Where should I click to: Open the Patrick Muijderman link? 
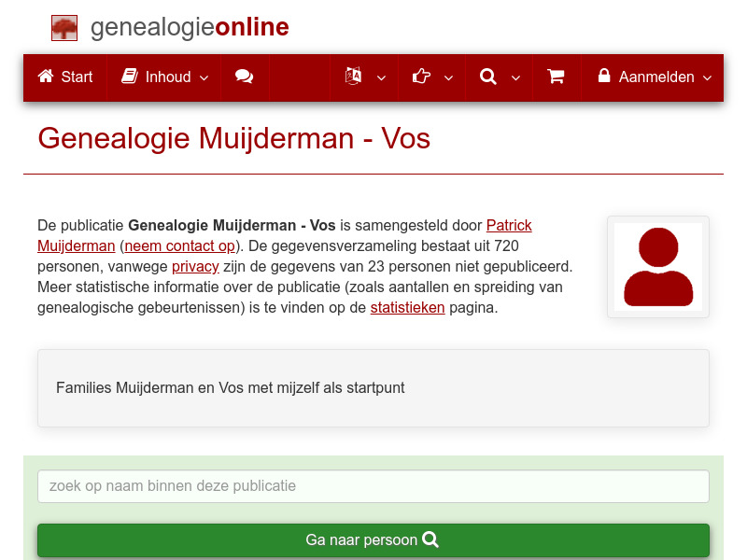508,225
